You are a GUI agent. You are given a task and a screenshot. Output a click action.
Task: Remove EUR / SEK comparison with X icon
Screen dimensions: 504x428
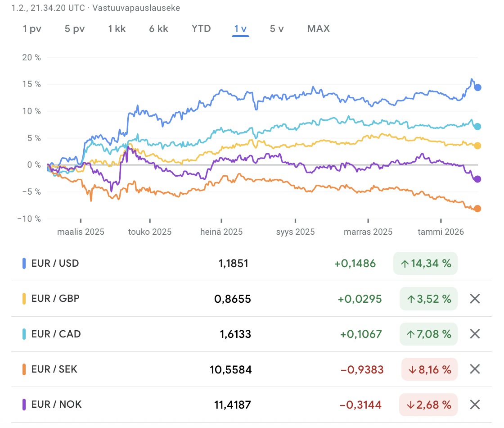[x=475, y=369]
